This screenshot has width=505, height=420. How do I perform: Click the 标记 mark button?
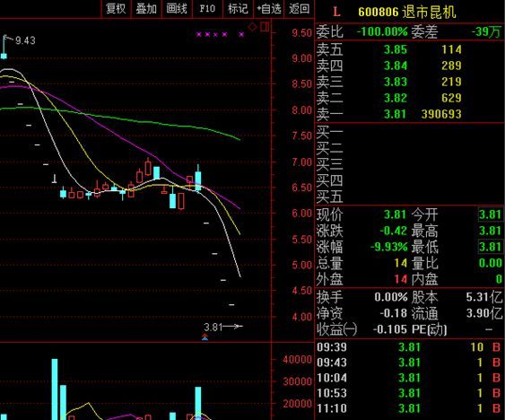point(238,8)
